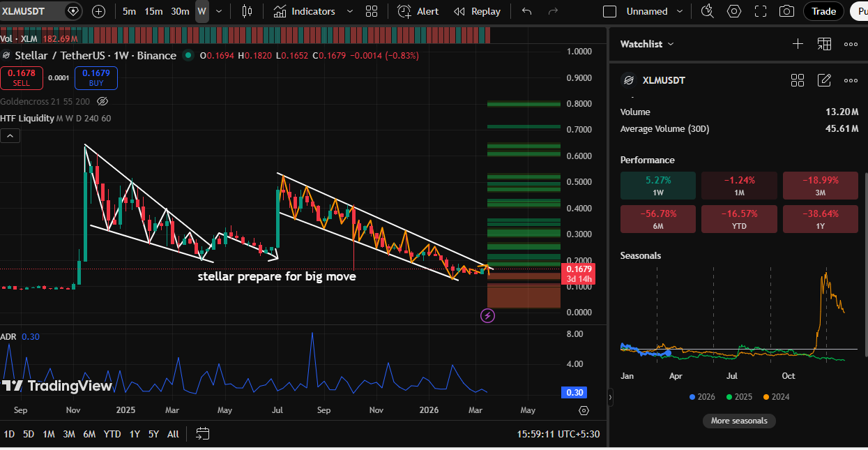The image size is (868, 450).
Task: Toggle the 2024 seasonal series
Action: 775,397
